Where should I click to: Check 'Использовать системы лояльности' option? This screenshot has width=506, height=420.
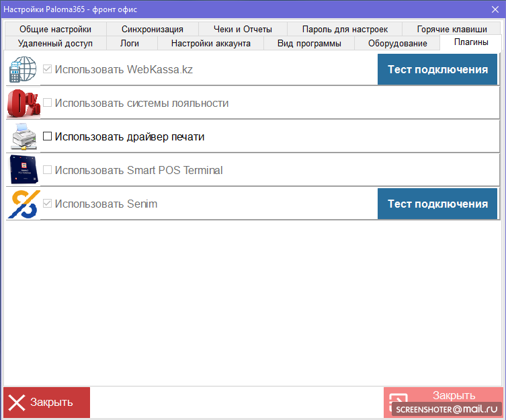coord(48,103)
